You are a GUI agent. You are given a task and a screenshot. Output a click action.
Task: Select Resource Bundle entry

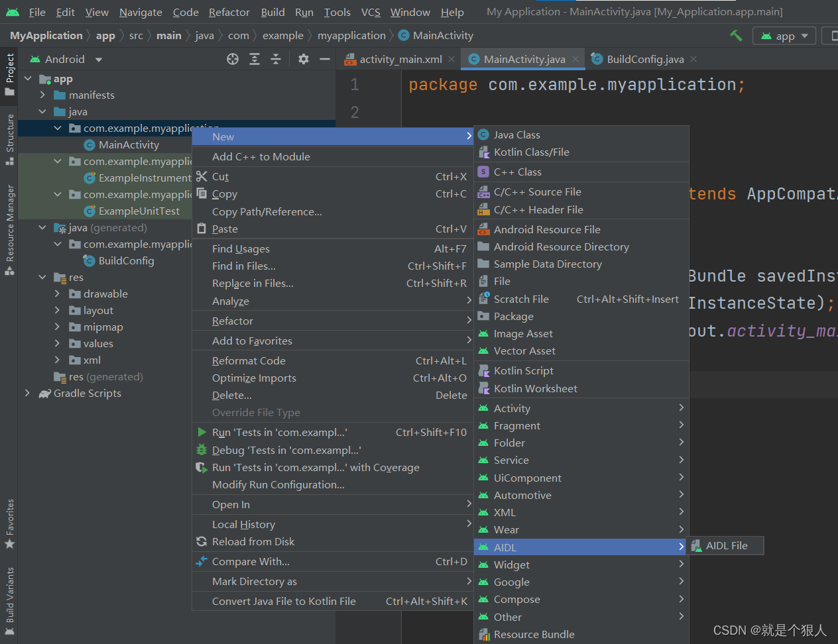(x=581, y=634)
